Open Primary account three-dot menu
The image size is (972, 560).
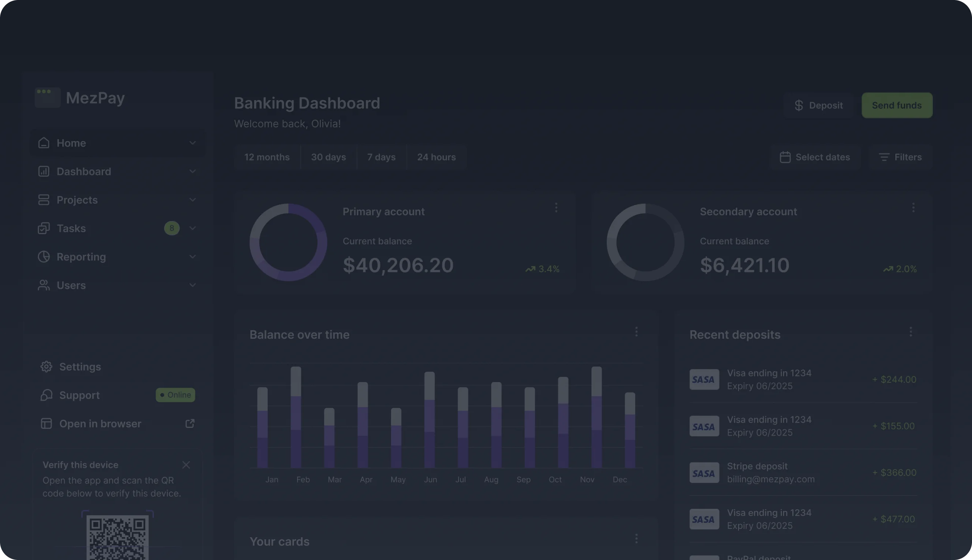click(x=556, y=208)
